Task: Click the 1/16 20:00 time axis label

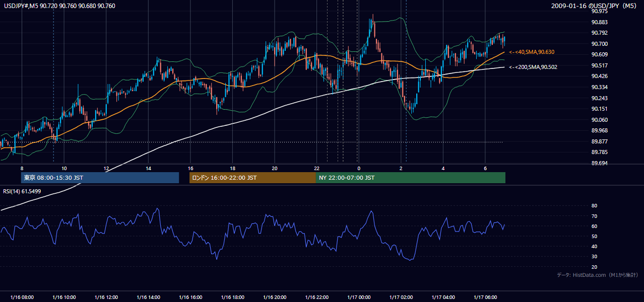Action: 275,297
